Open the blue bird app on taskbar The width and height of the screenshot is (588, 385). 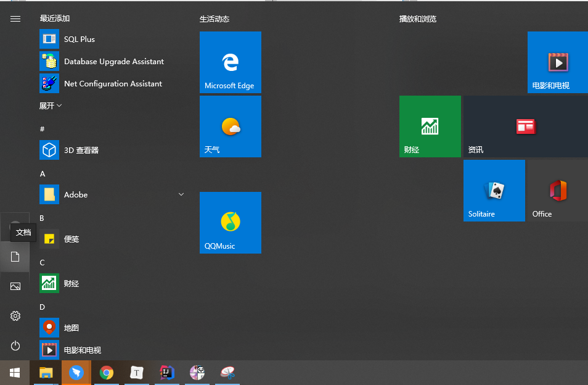pyautogui.click(x=76, y=373)
